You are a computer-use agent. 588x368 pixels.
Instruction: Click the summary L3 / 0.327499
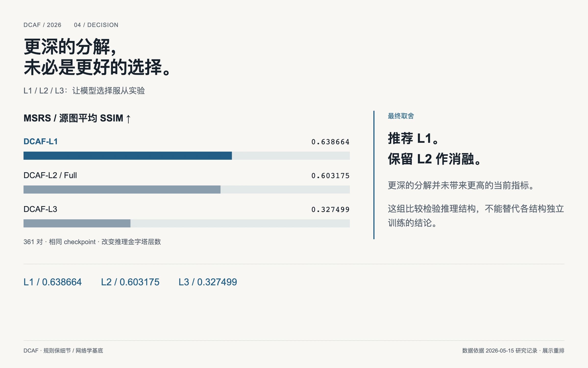[208, 282]
